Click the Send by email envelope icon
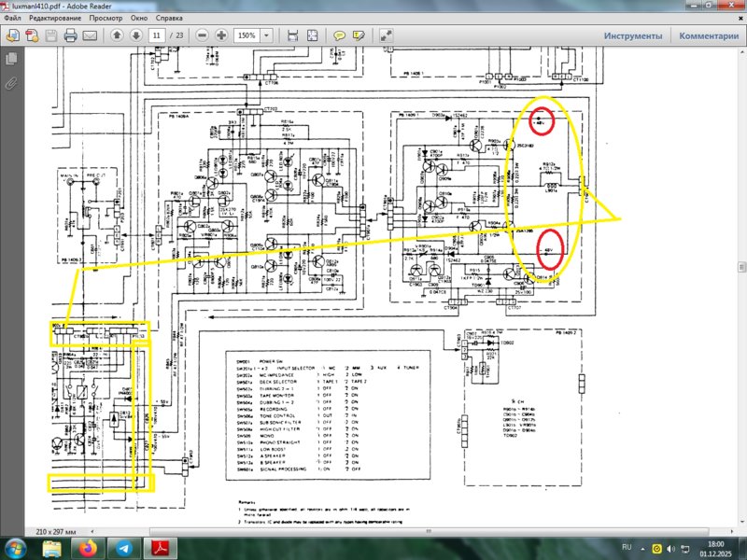Image resolution: width=747 pixels, height=560 pixels. click(x=90, y=35)
